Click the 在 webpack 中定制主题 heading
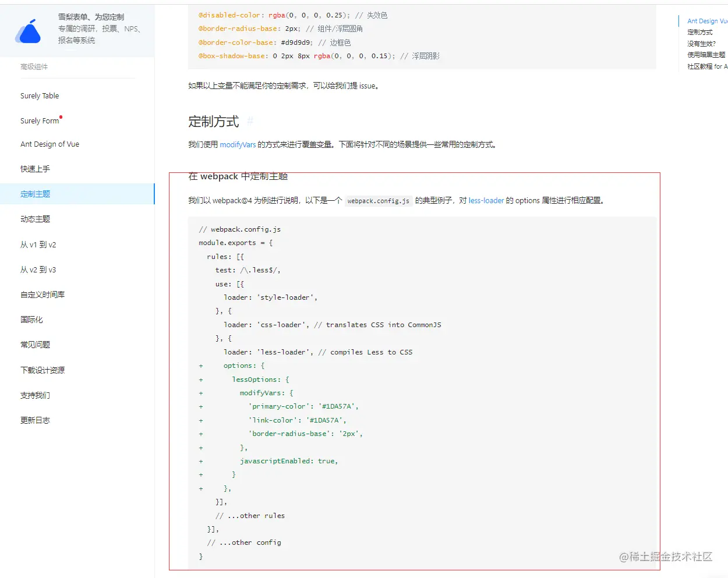This screenshot has height=578, width=728. click(x=238, y=176)
